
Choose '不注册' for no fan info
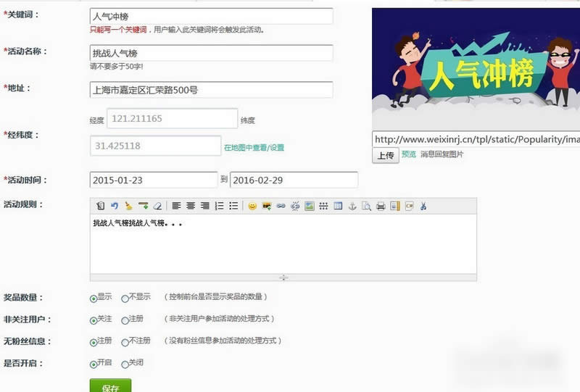click(125, 341)
